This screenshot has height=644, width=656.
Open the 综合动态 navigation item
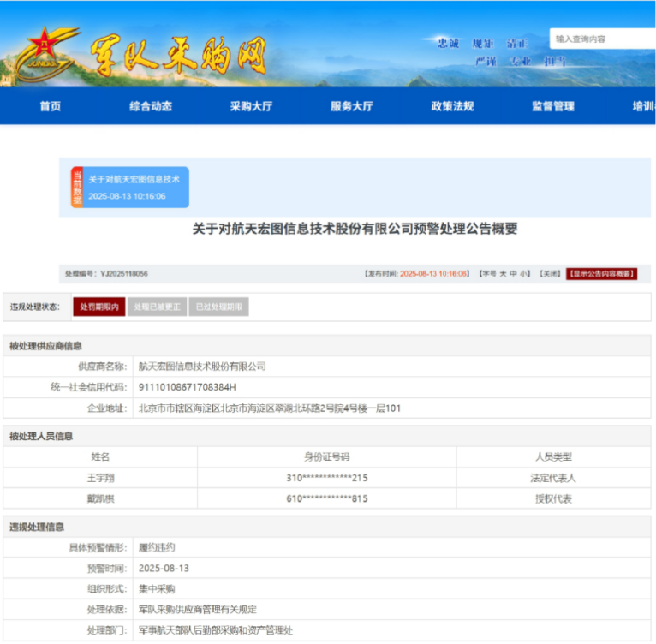click(151, 106)
